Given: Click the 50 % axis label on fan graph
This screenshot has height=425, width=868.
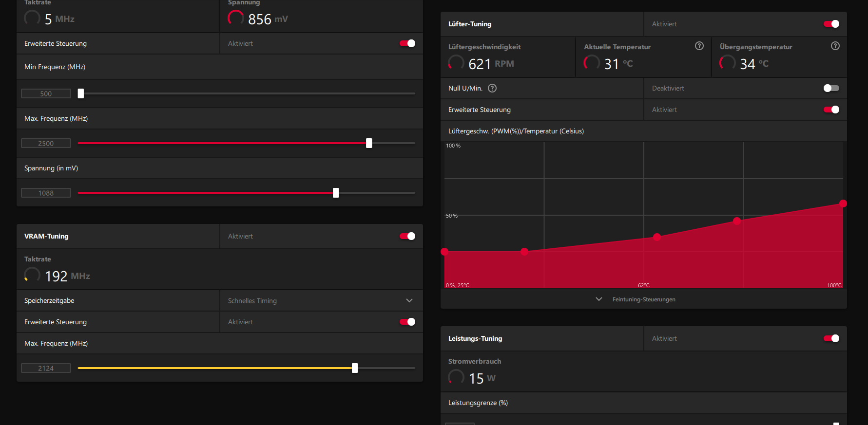Looking at the screenshot, I should 452,216.
